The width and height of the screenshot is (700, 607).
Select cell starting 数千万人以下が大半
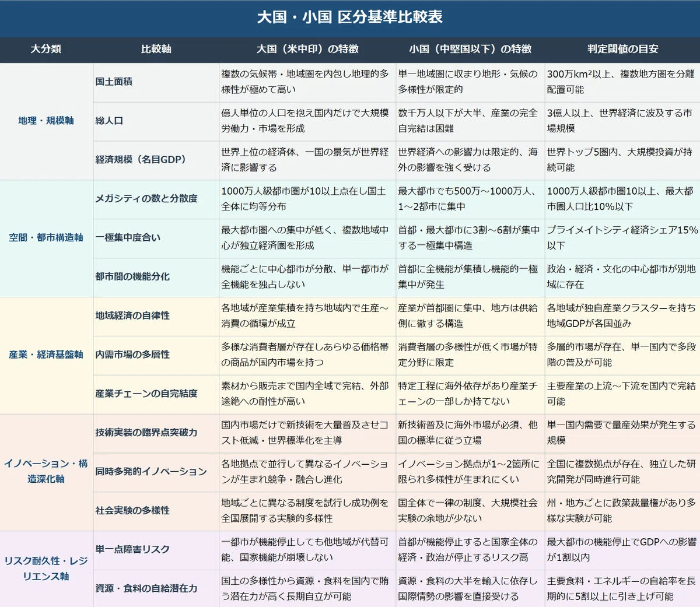coord(470,121)
